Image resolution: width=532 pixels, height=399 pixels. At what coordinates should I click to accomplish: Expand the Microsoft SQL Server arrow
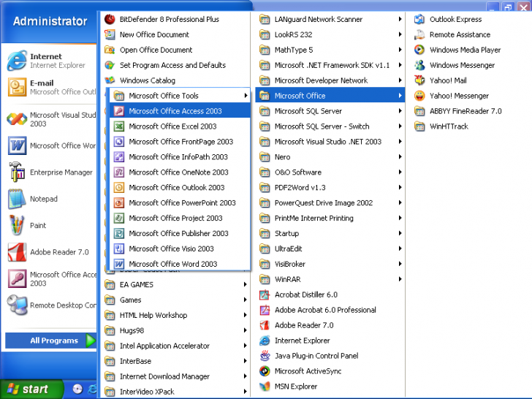400,111
